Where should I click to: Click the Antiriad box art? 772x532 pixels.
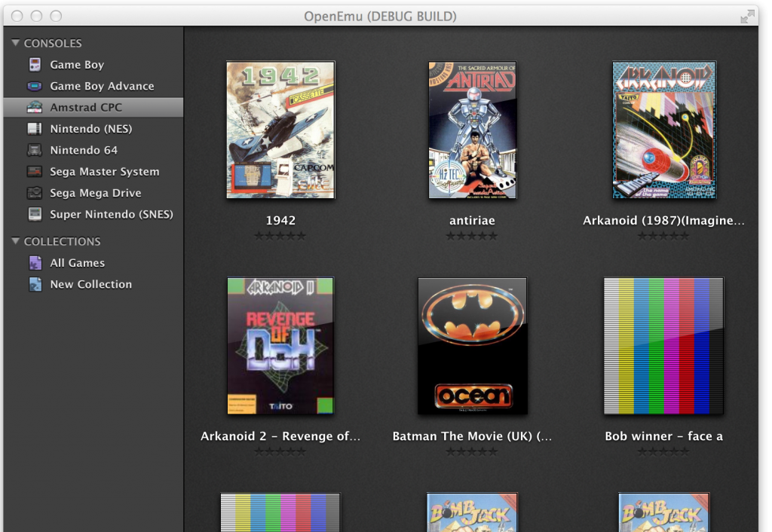[x=472, y=130]
